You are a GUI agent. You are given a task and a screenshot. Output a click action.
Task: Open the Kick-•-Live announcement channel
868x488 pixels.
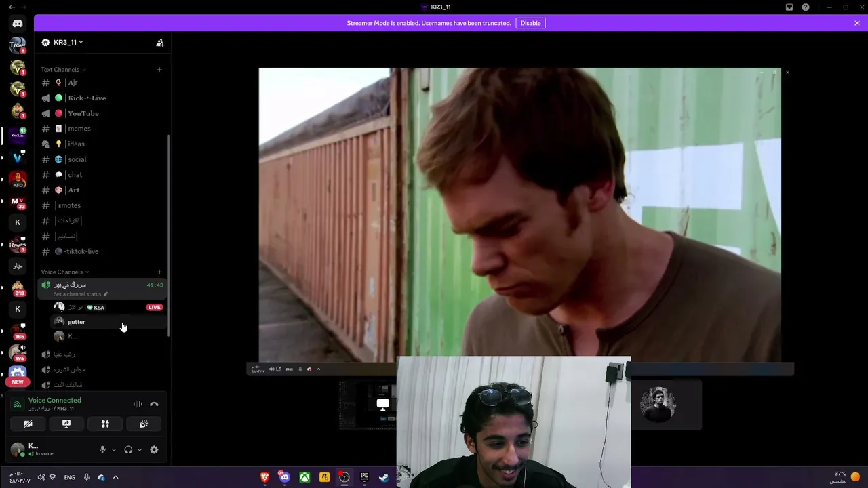point(102,98)
